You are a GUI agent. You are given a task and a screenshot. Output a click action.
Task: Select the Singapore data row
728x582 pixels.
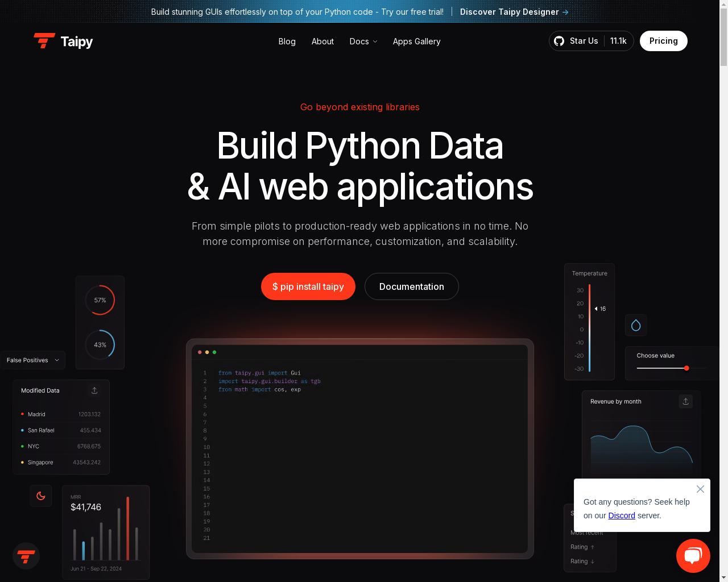(x=61, y=462)
